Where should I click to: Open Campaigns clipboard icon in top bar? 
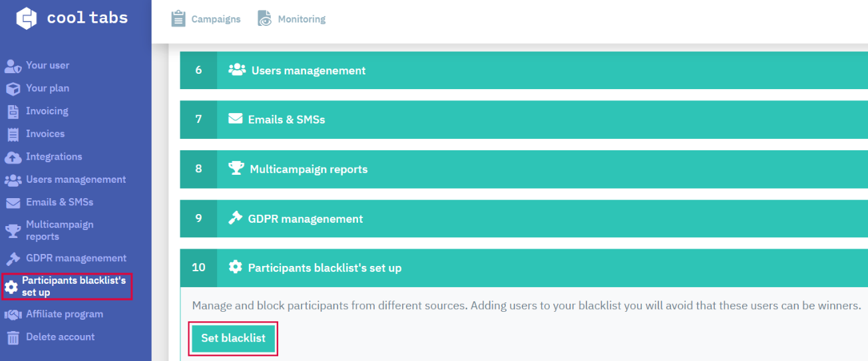pyautogui.click(x=178, y=19)
